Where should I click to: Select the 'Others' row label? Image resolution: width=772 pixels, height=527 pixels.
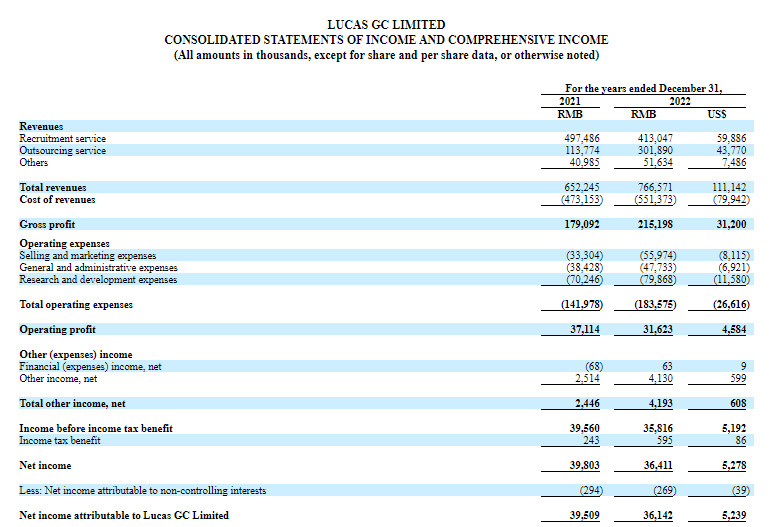[x=33, y=163]
